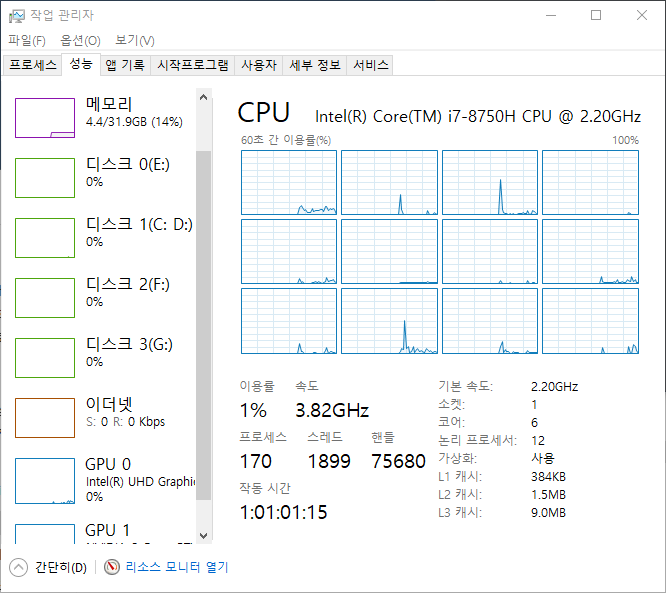
Task: Click the Task Manager app icon in title bar
Action: 15,15
